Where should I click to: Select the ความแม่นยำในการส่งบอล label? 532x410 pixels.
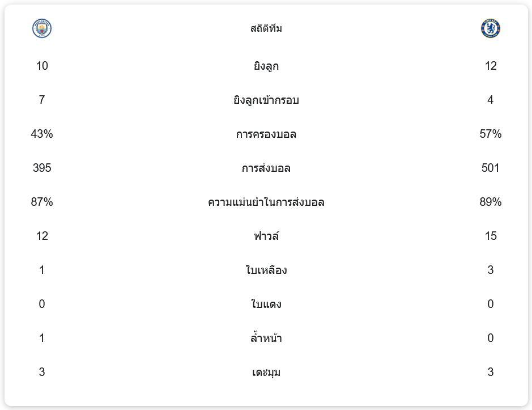pyautogui.click(x=266, y=202)
